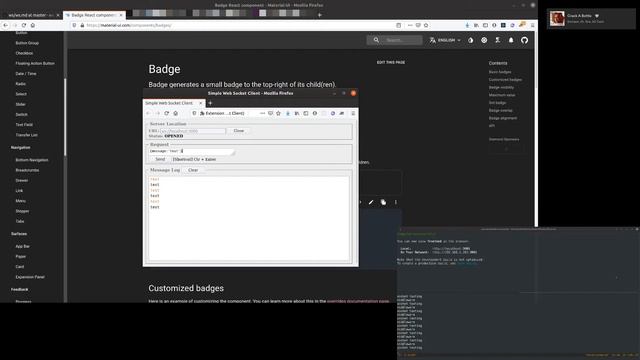
Task: Open main Firefox hamburger menu
Action: coord(532,25)
